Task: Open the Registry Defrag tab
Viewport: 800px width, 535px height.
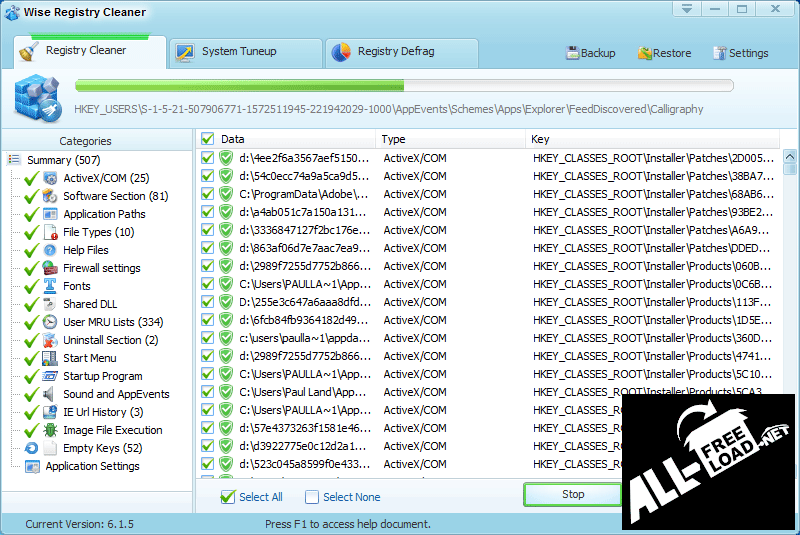Action: (395, 51)
